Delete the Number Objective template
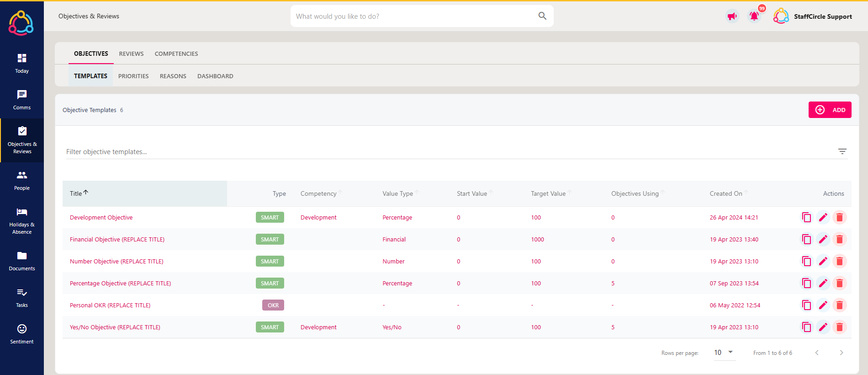 pos(840,261)
